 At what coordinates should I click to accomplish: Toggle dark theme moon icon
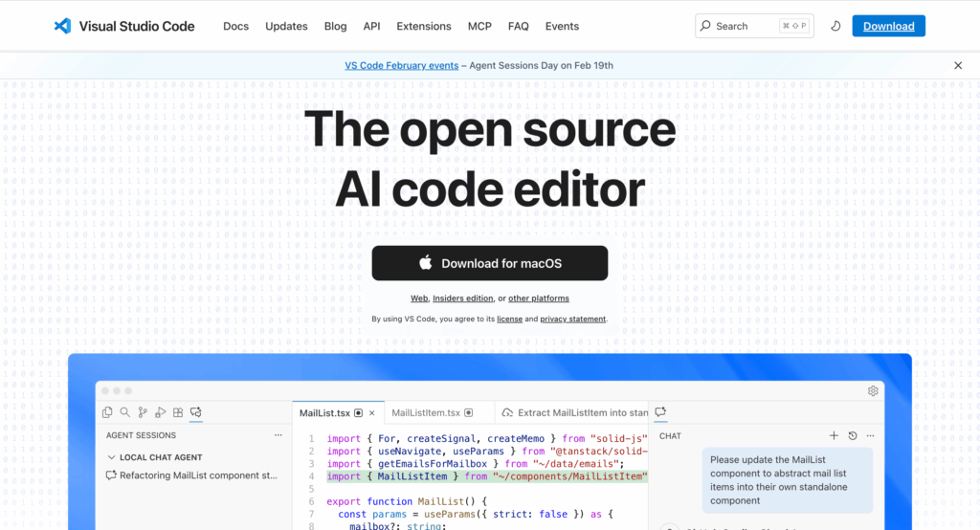tap(835, 26)
